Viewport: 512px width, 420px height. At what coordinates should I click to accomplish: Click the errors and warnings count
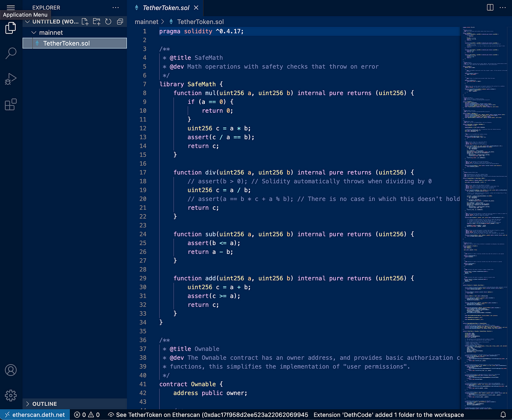click(x=87, y=415)
